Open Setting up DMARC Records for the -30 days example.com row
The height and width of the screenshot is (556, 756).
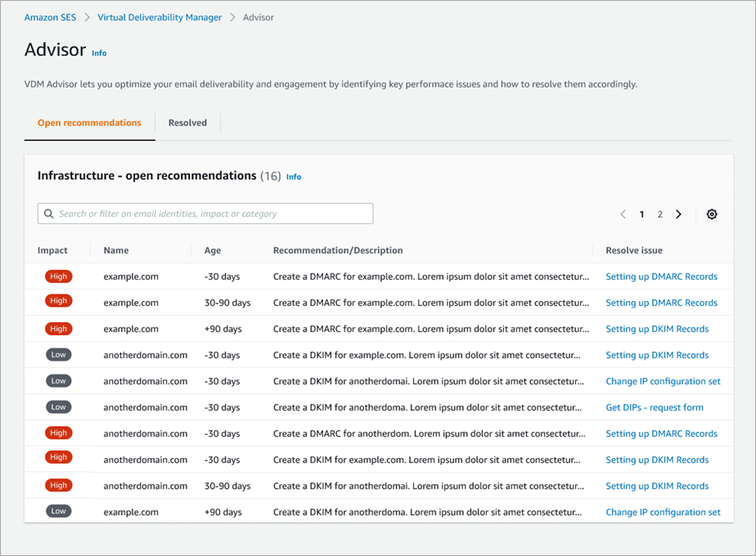tap(661, 276)
